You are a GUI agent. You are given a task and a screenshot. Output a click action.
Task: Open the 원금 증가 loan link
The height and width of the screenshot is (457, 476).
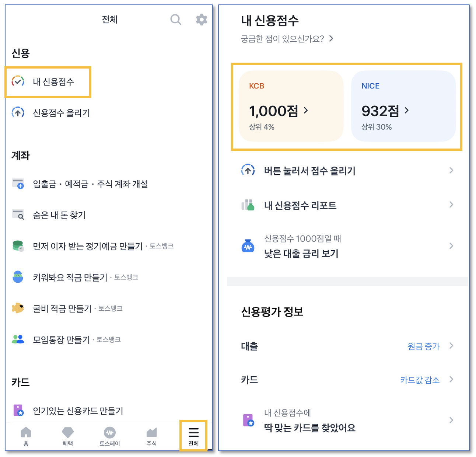[424, 346]
